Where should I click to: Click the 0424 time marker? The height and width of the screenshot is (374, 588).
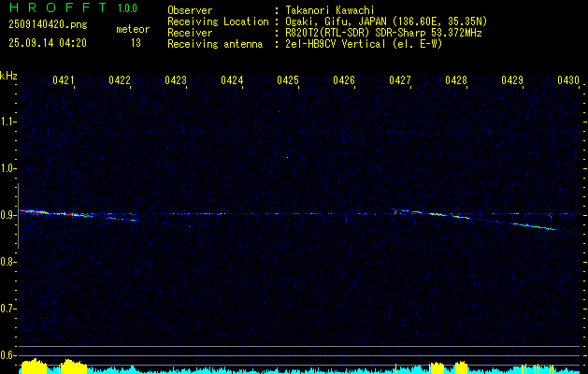coord(232,81)
